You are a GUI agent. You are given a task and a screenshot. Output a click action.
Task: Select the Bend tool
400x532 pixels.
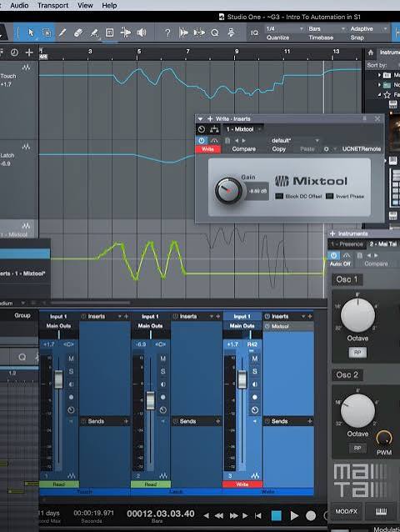click(x=126, y=33)
